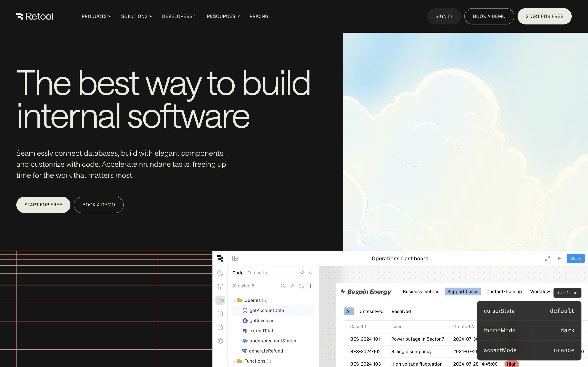Click the blue Share button
The width and height of the screenshot is (588, 367).
point(576,259)
